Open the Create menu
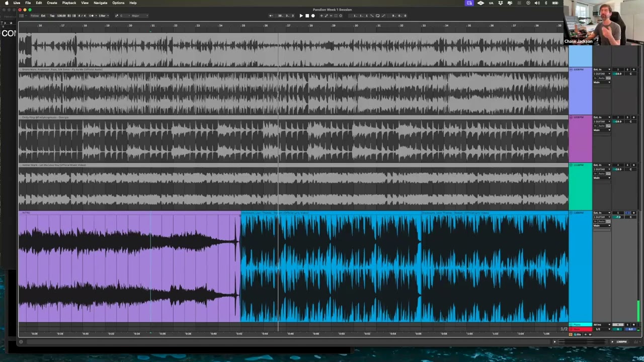The height and width of the screenshot is (362, 644). tap(52, 3)
